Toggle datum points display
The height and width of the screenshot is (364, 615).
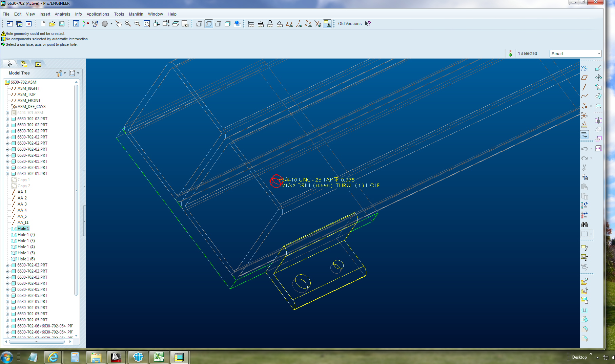click(308, 24)
